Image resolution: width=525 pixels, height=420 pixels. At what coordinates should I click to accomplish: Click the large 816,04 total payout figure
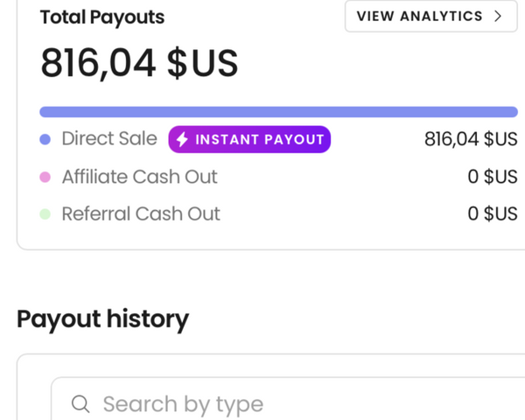[x=98, y=64]
